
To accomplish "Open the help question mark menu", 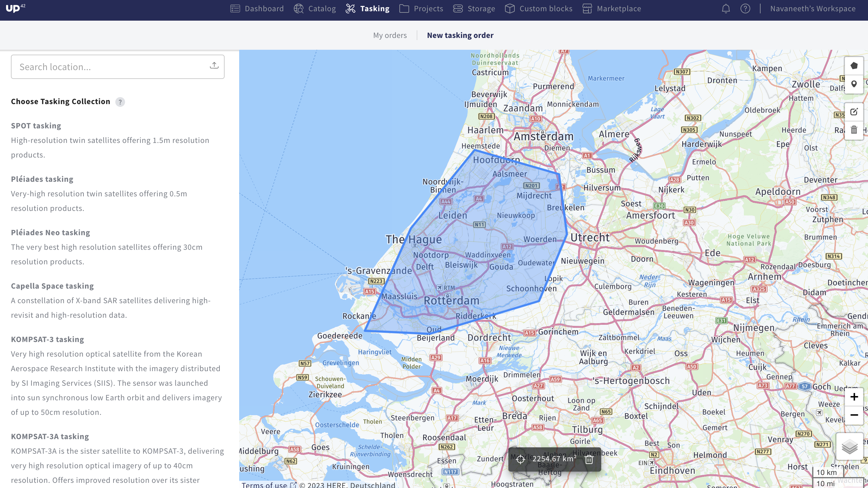I will tap(745, 9).
